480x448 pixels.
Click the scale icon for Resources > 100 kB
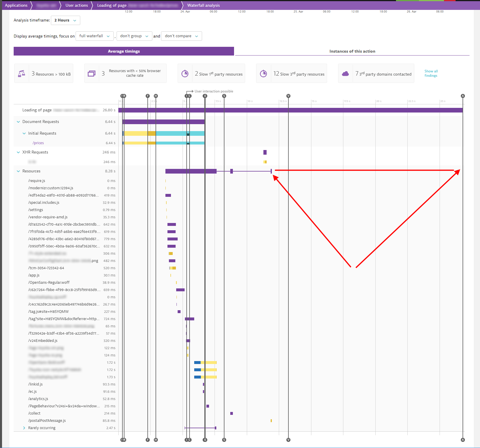(22, 74)
